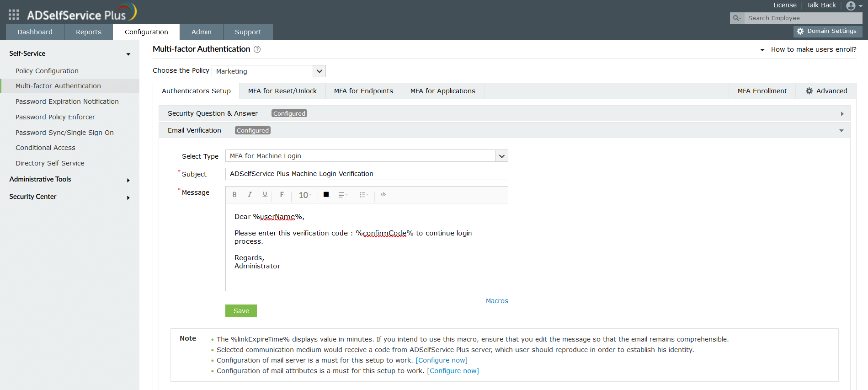Click Configured badge for Security Question
The image size is (868, 390).
coord(289,113)
